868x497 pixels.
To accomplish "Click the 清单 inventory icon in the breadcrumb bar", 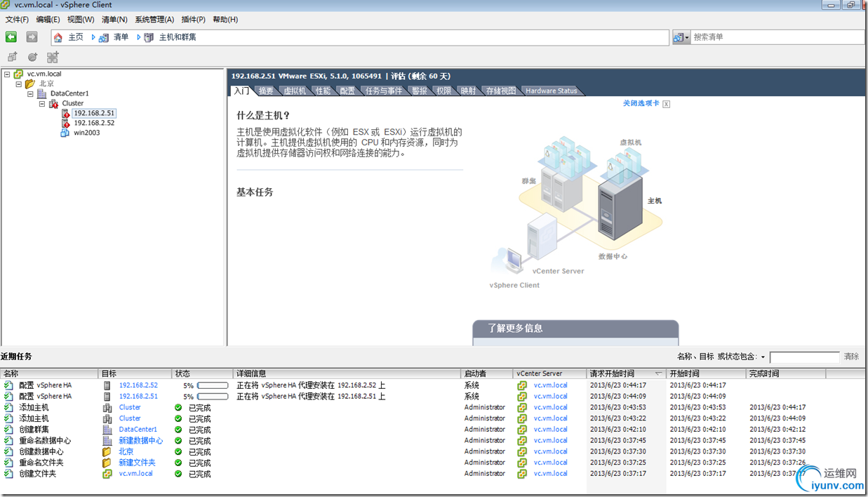I will (104, 37).
